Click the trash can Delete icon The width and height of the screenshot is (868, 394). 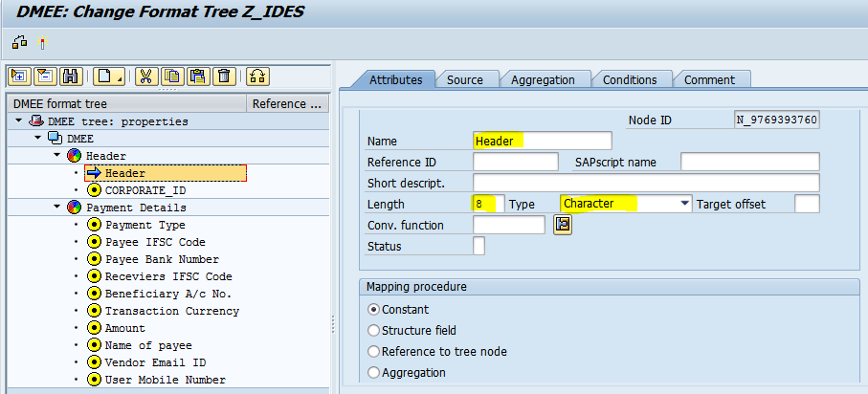(222, 77)
